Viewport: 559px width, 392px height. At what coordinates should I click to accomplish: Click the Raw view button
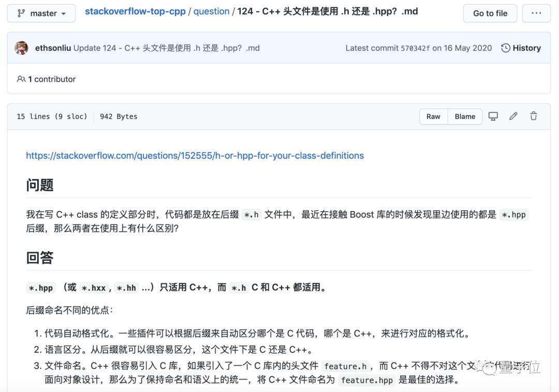pyautogui.click(x=433, y=116)
